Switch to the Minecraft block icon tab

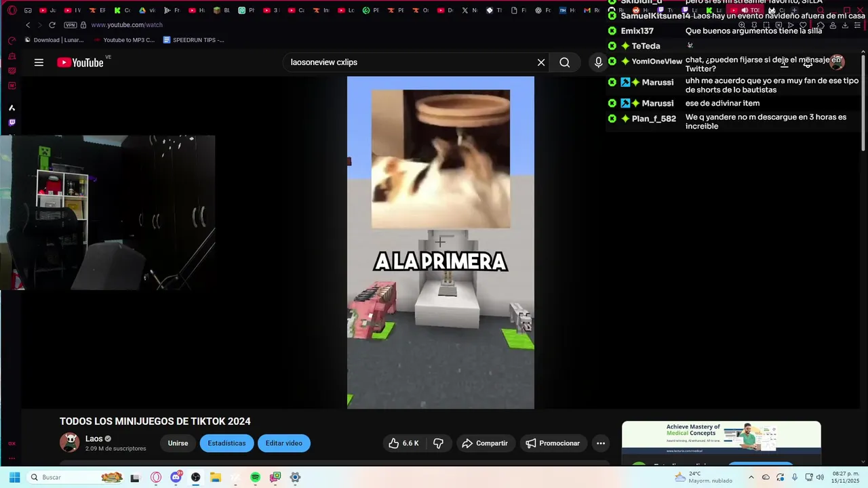221,11
